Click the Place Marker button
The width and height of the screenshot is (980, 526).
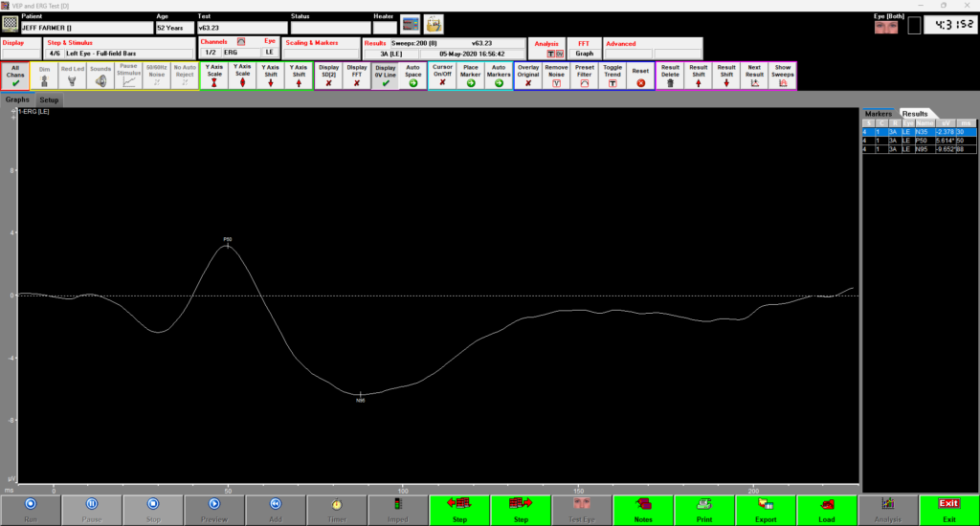pyautogui.click(x=470, y=76)
